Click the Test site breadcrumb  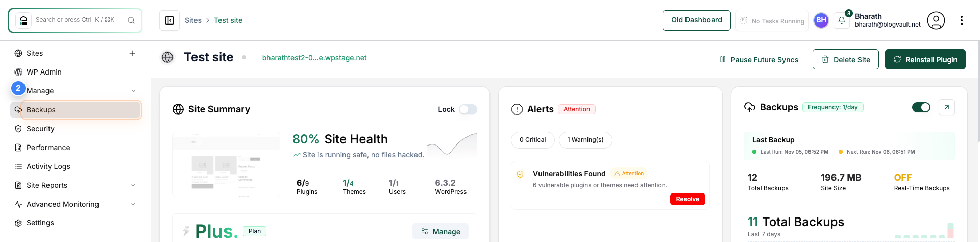228,20
